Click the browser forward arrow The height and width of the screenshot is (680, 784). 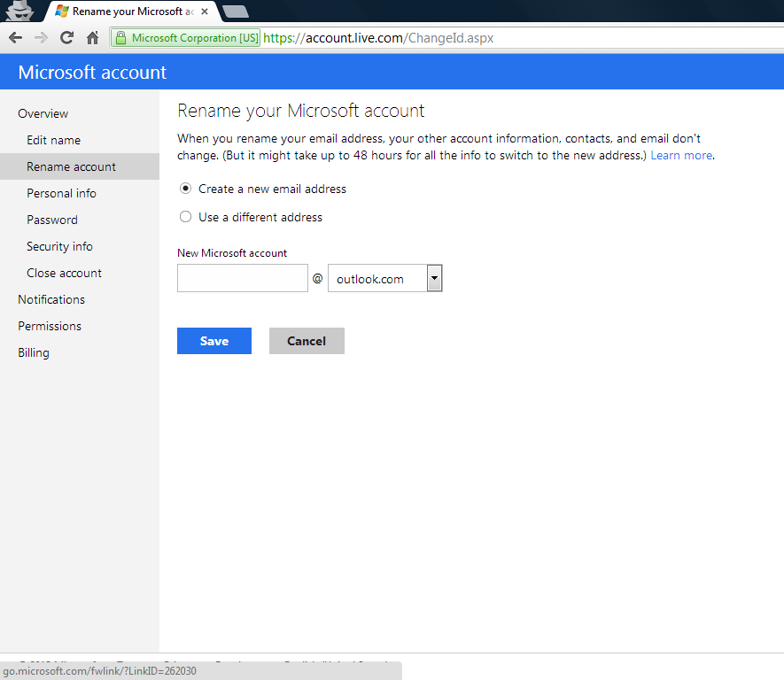coord(41,38)
